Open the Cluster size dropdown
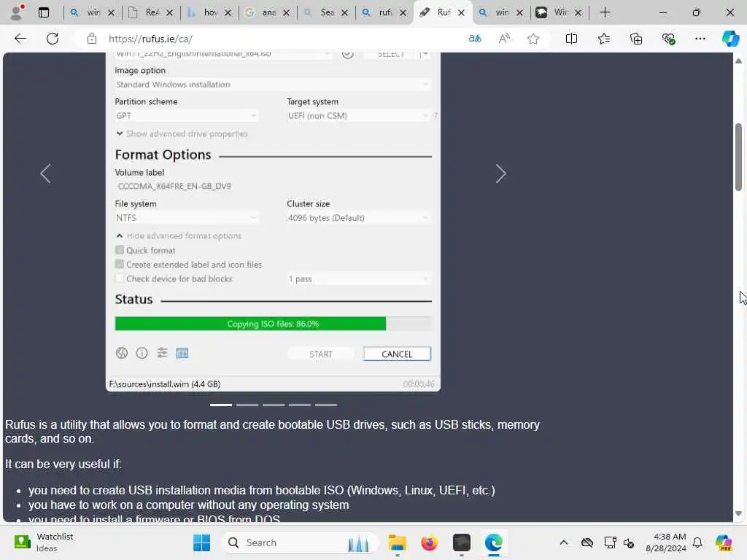Viewport: 747px width, 560px height. click(x=359, y=217)
